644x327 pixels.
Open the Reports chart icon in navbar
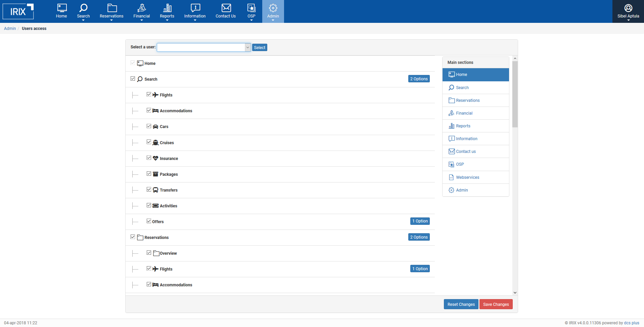pos(167,8)
